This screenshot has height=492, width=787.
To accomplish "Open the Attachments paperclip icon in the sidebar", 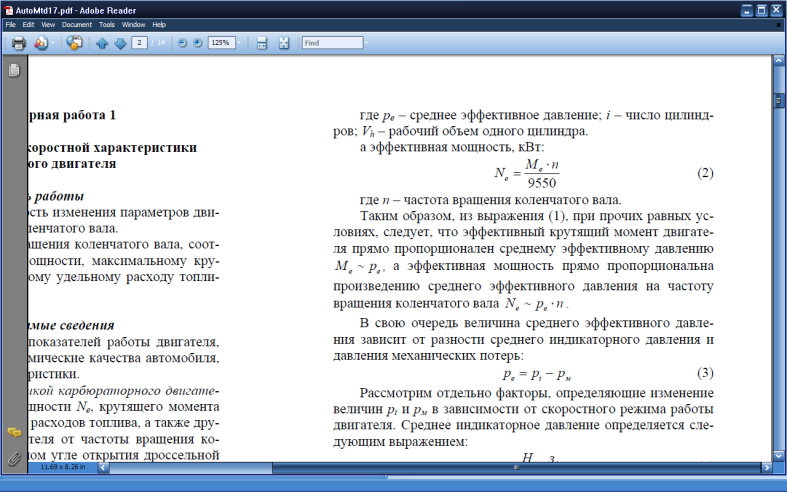I will point(14,458).
